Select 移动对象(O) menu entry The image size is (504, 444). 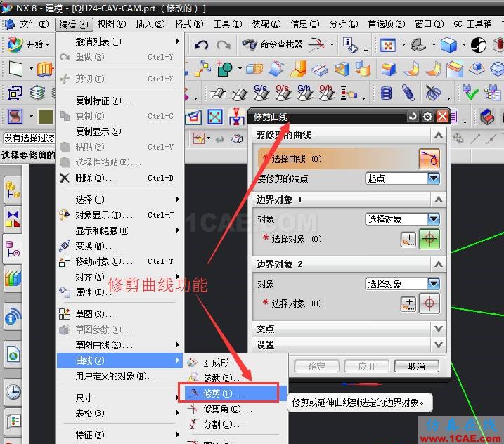[119, 261]
